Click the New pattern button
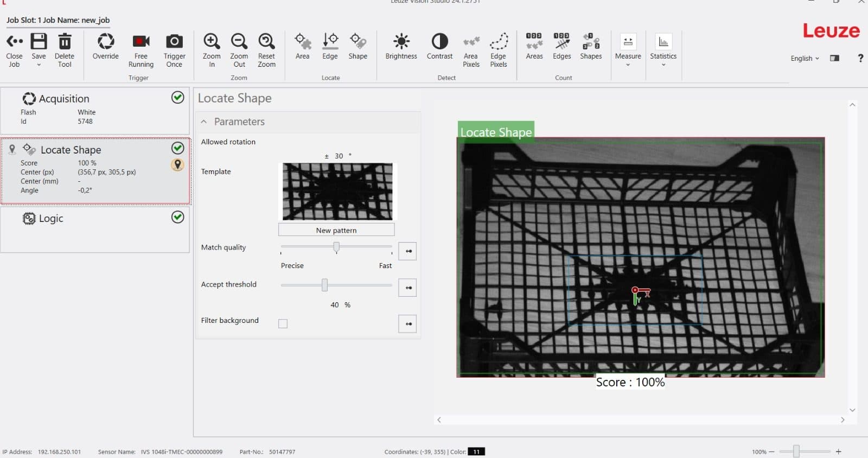 click(x=336, y=230)
